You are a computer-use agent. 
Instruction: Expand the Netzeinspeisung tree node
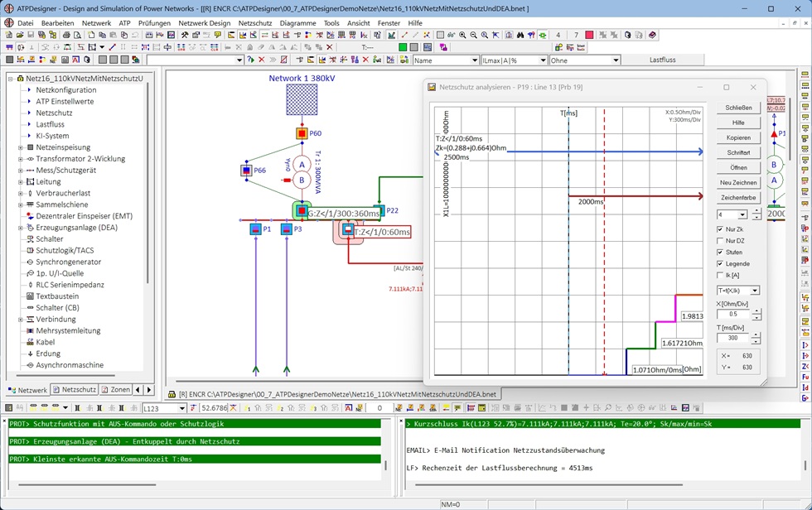[x=19, y=147]
